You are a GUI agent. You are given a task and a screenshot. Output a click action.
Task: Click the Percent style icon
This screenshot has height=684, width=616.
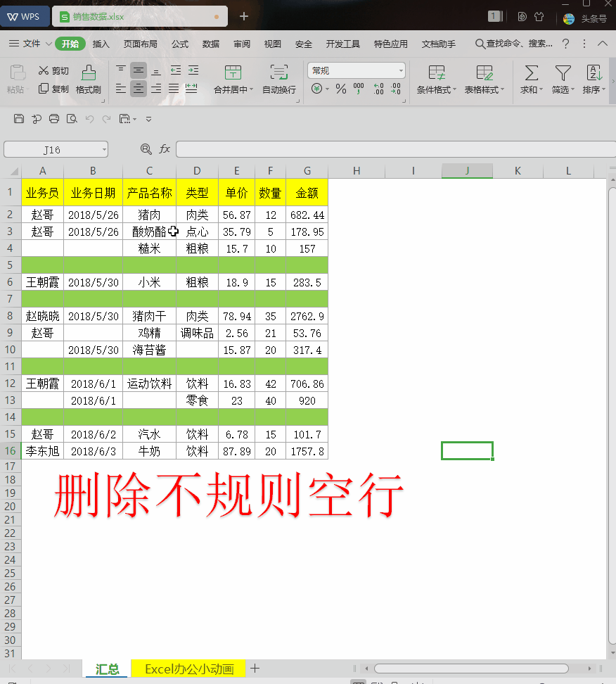[x=340, y=90]
